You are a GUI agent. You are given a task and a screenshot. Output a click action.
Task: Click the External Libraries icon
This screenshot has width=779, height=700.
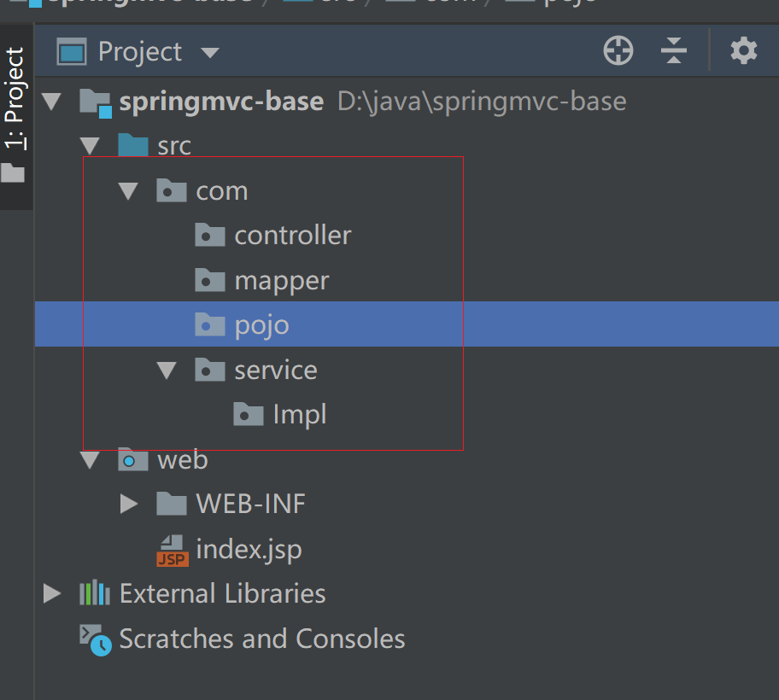click(x=95, y=593)
